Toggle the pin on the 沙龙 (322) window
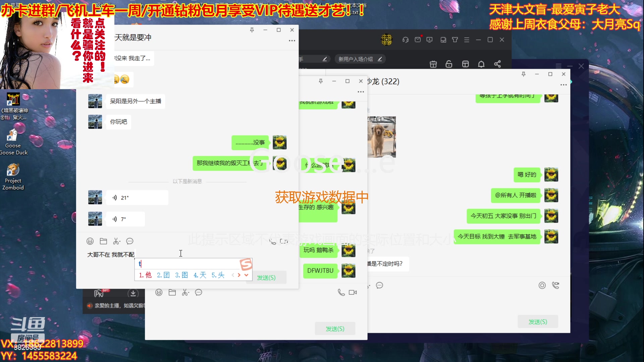This screenshot has height=362, width=644. coord(524,74)
